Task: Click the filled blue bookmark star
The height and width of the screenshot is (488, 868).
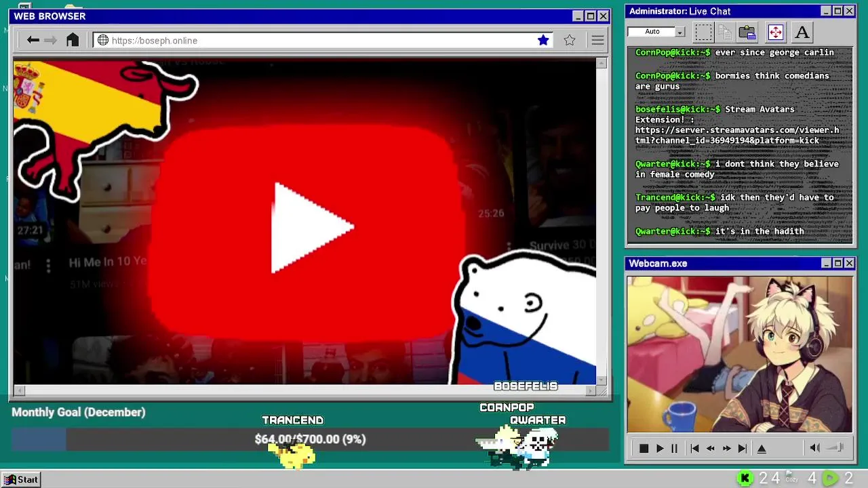Action: click(543, 40)
